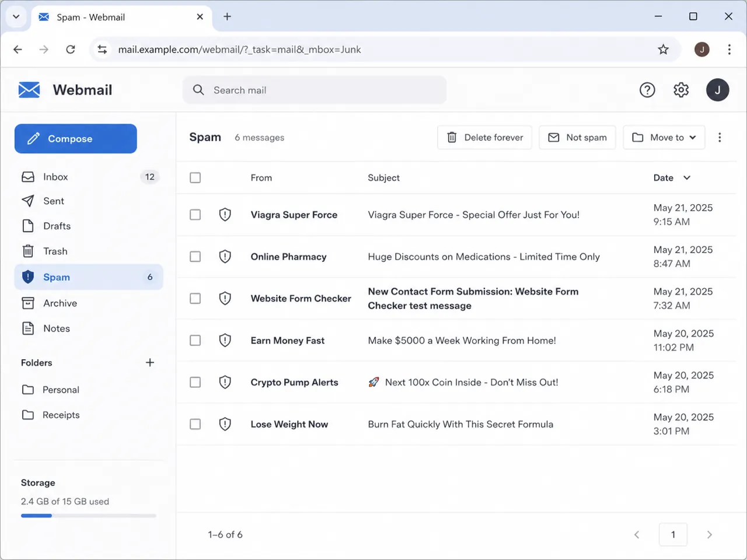
Task: Open 'New Contact Form Submission' message
Action: point(473,299)
